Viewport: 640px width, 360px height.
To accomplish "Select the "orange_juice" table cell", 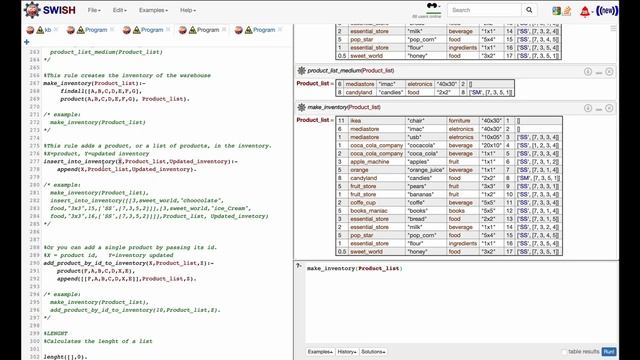I will coord(426,170).
